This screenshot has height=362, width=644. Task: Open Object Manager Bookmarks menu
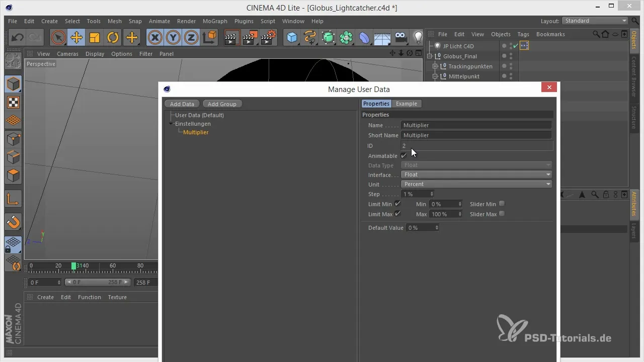pos(550,34)
